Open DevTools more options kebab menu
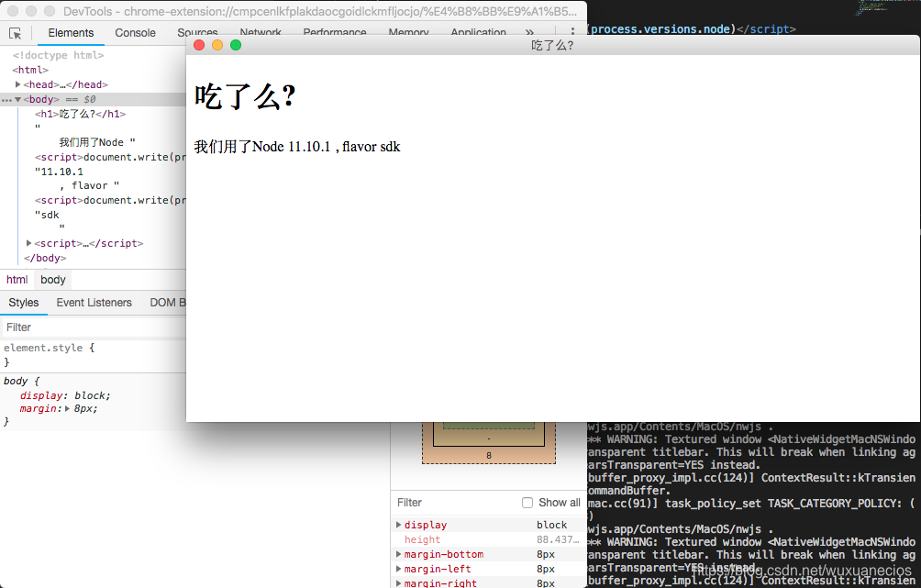Image resolution: width=921 pixels, height=588 pixels. tap(572, 30)
